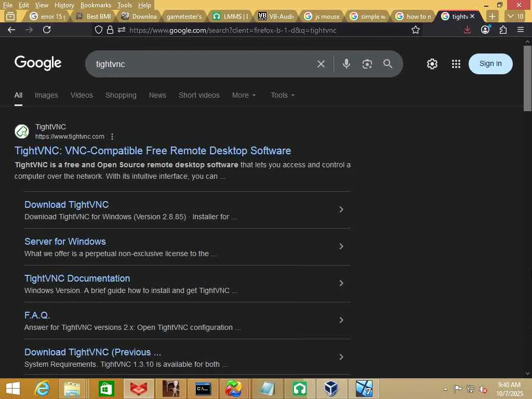Viewport: 532px width, 399px height.
Task: Close the tightvnc tab with its X
Action: click(x=472, y=16)
